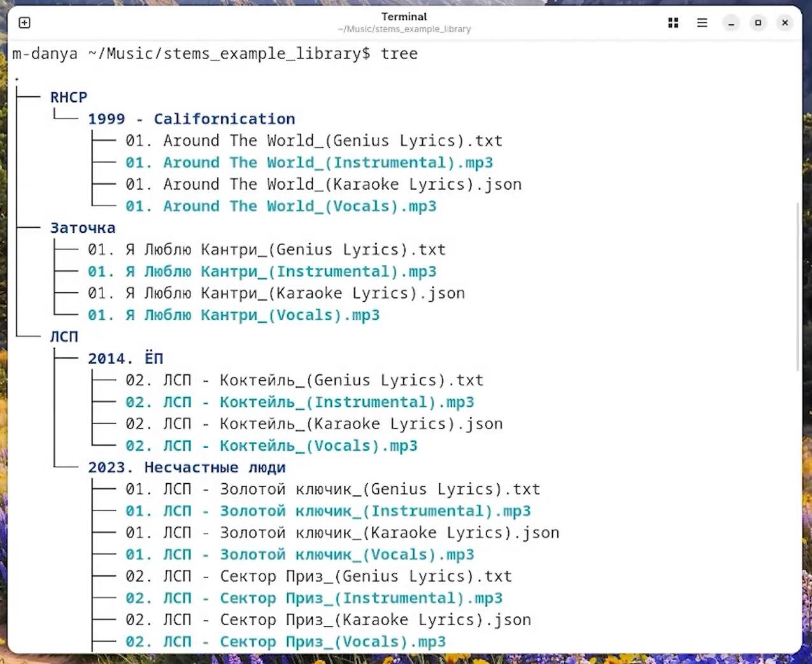The image size is (812, 664).
Task: Open the terminal hamburger menu
Action: pyautogui.click(x=702, y=23)
